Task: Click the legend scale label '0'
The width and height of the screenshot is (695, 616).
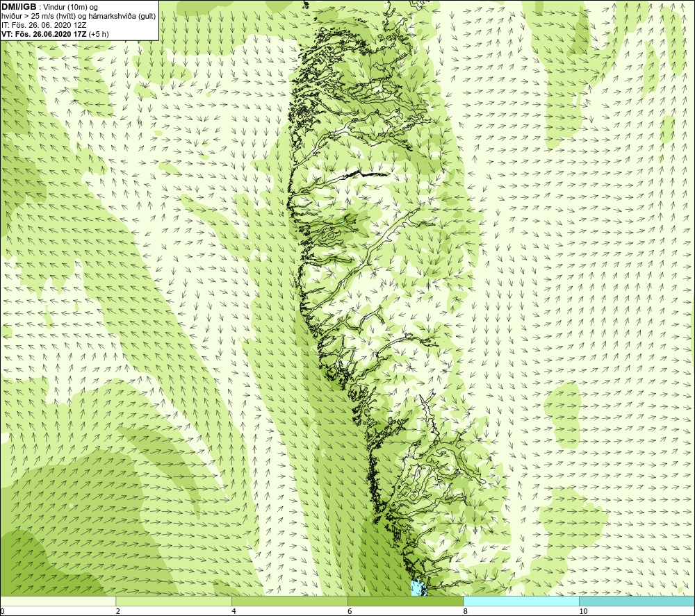Action: click(x=2, y=612)
